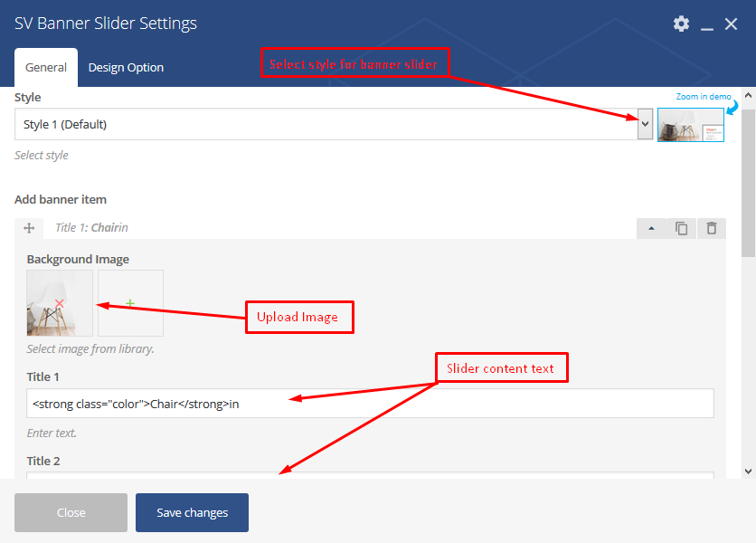Close the settings panel with X icon

pos(731,24)
